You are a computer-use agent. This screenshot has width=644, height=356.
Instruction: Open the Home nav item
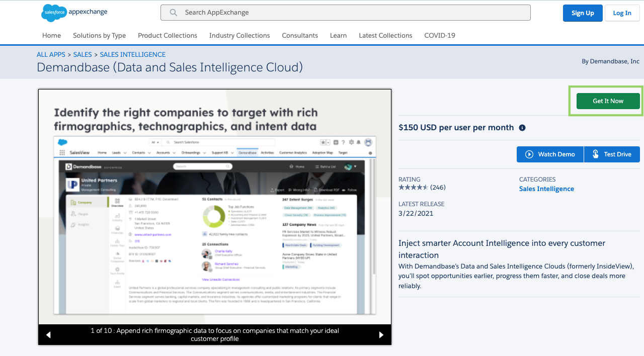coord(51,35)
